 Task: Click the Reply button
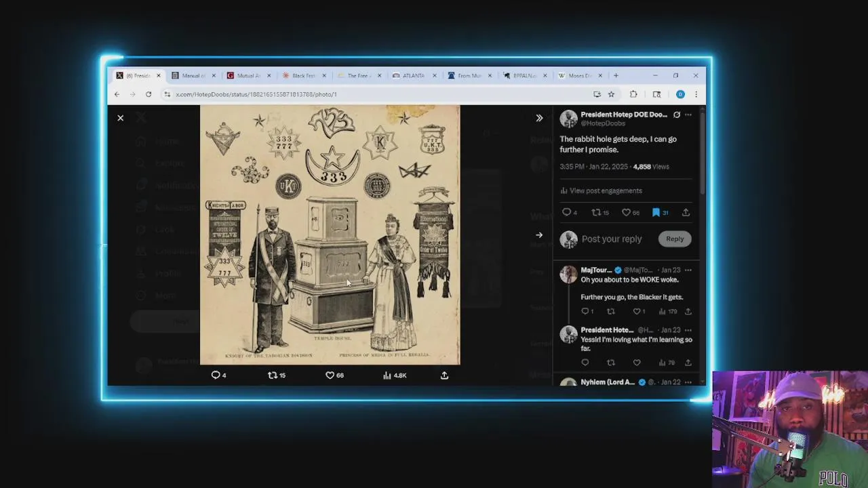tap(675, 239)
